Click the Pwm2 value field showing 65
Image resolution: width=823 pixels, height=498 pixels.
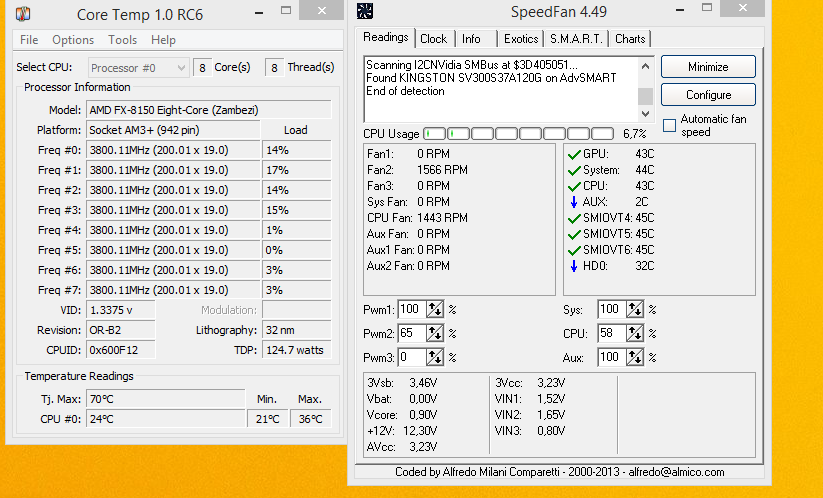pos(413,333)
